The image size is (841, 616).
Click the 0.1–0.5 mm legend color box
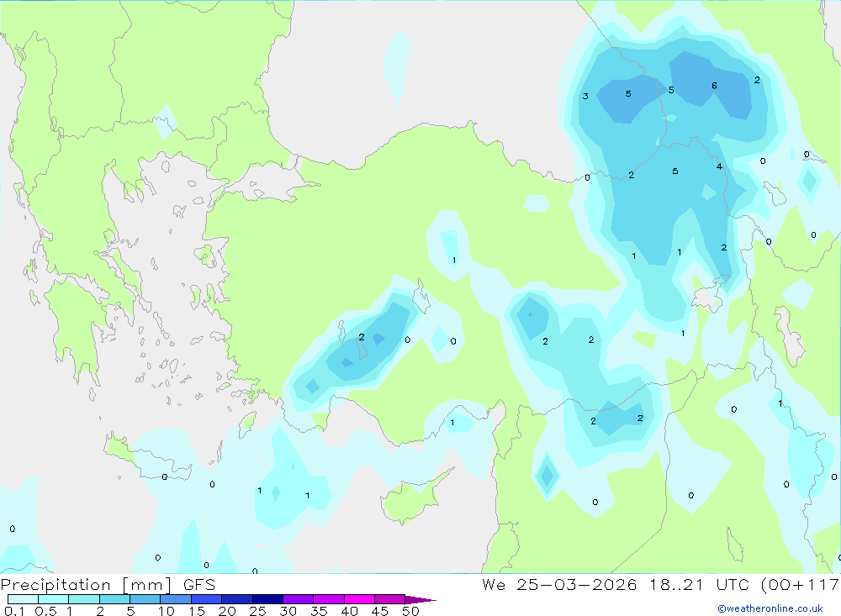23,599
